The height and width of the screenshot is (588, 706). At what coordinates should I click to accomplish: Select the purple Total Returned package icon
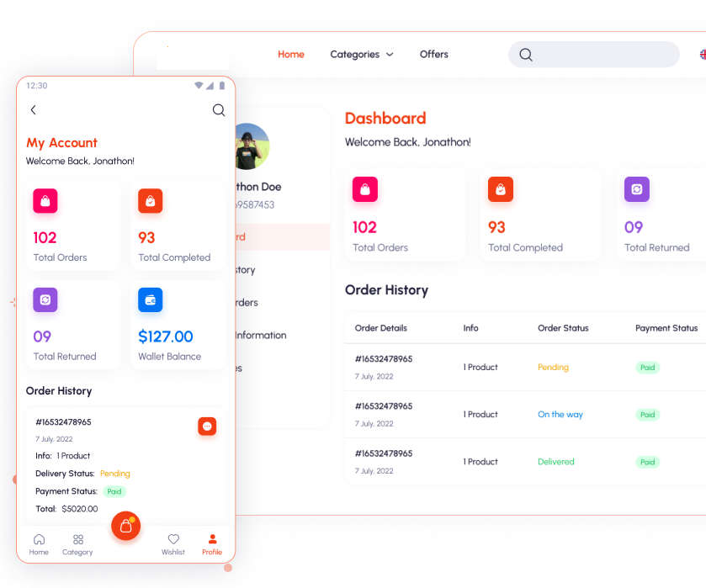(45, 299)
